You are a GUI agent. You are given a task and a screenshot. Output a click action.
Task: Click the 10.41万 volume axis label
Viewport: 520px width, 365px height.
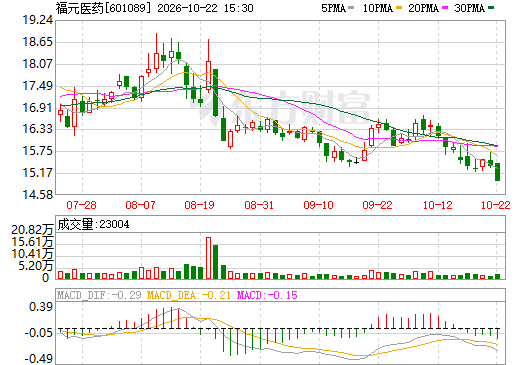point(33,254)
